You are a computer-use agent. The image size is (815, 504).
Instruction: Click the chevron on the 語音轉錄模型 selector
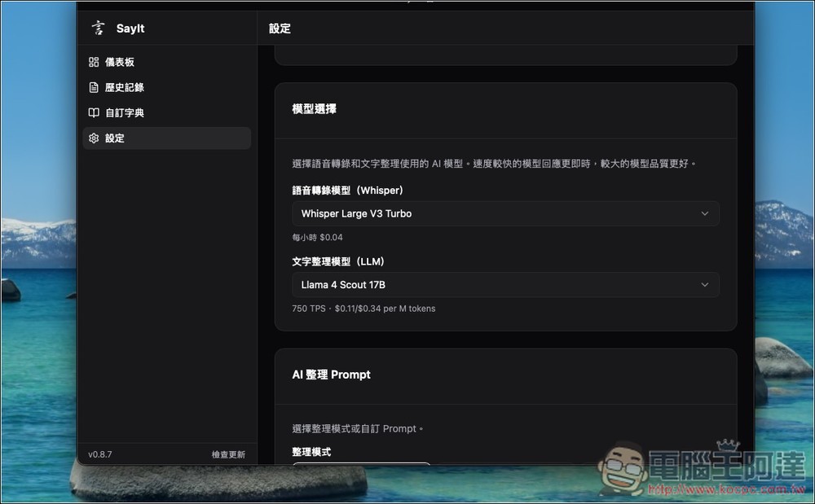pyautogui.click(x=705, y=213)
